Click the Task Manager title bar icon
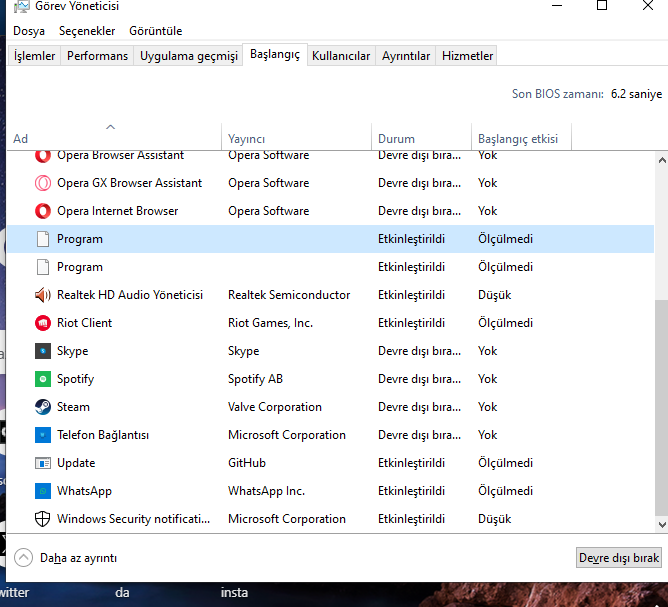 21,6
